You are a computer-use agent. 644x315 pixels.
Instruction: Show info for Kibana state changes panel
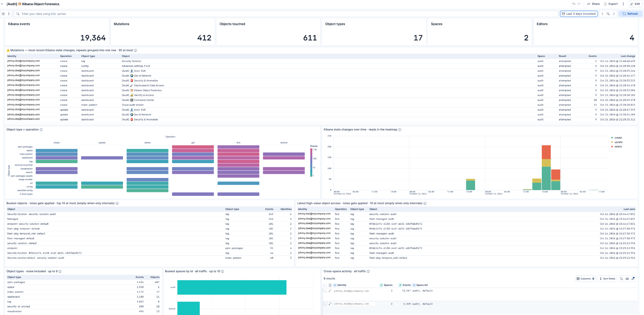pos(400,130)
